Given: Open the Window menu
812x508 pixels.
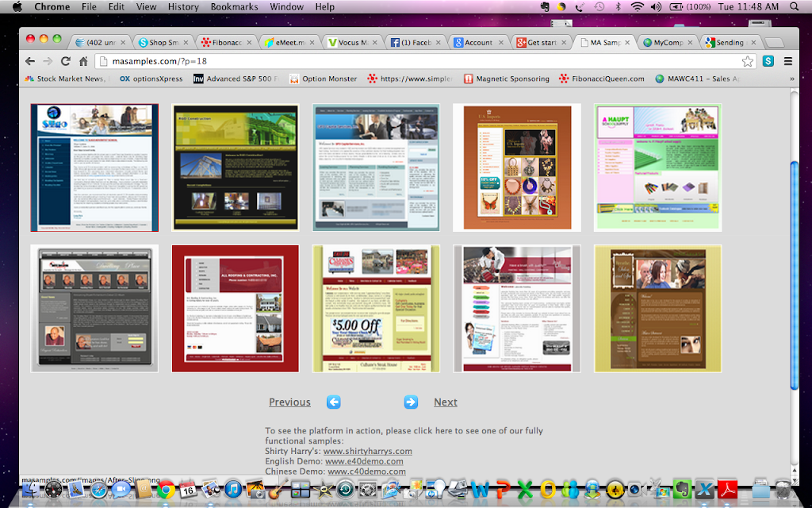Looking at the screenshot, I should click(x=286, y=6).
